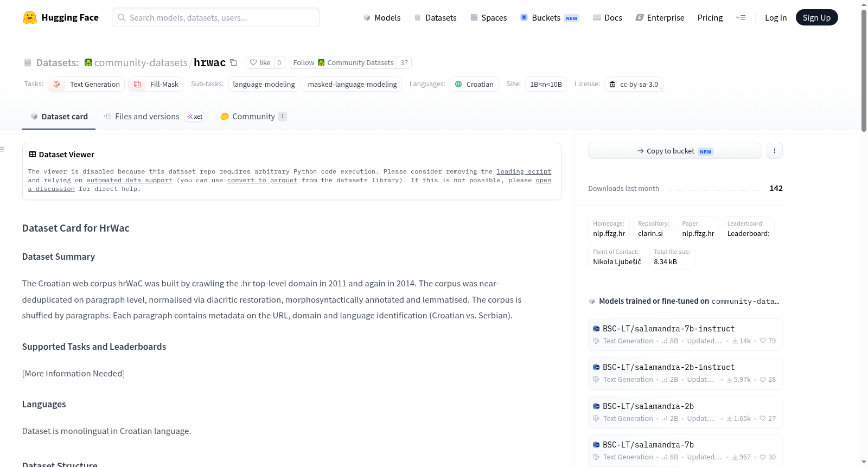Open the Community tab

pyautogui.click(x=253, y=116)
